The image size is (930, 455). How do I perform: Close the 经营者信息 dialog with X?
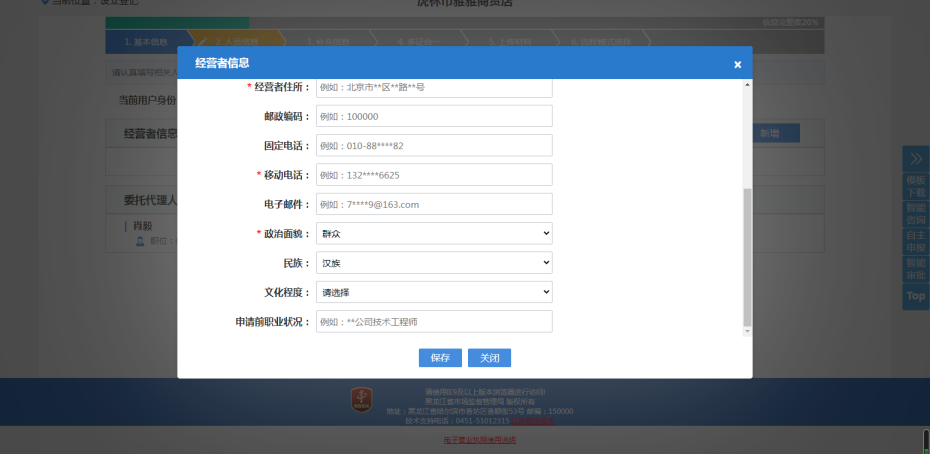tap(737, 64)
